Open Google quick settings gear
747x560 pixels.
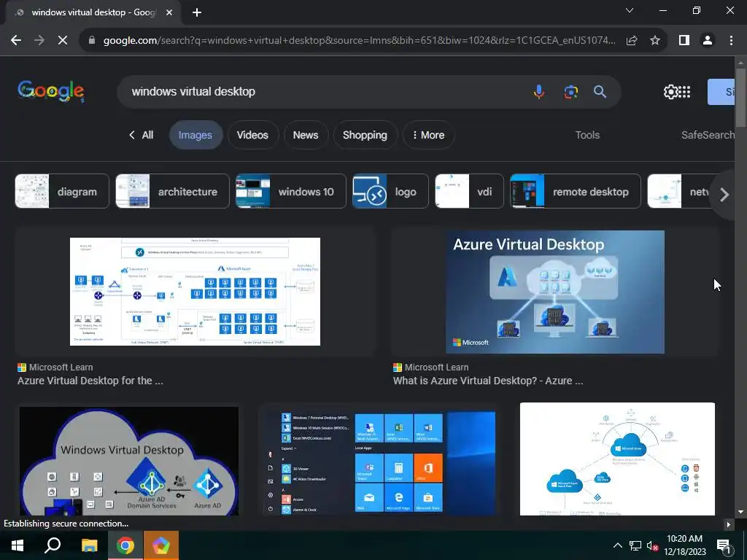(670, 91)
